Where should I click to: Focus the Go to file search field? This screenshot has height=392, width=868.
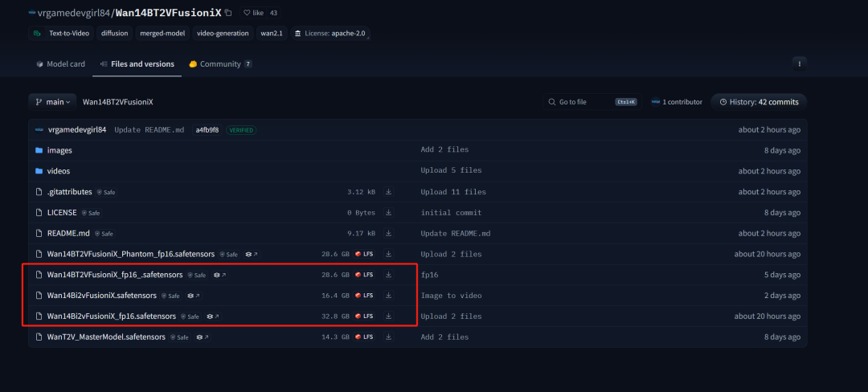592,102
